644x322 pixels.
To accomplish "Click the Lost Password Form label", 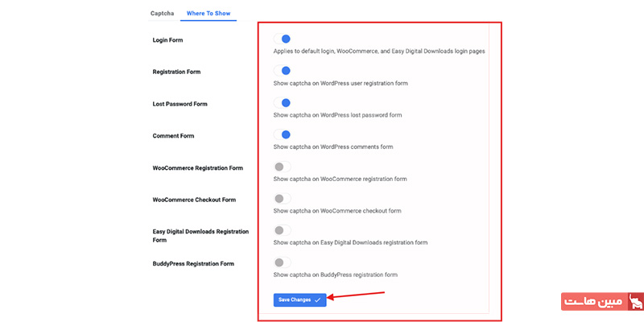I will pos(180,104).
